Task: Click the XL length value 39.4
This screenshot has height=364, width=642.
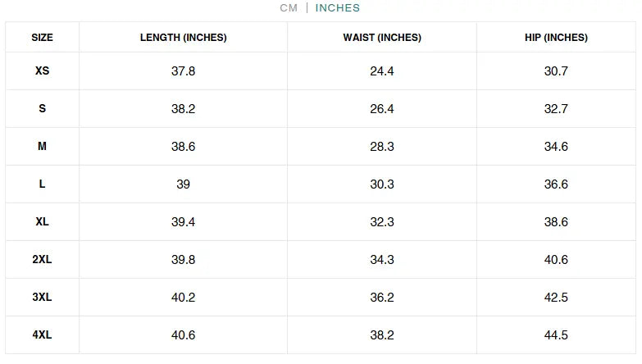Action: pyautogui.click(x=184, y=222)
